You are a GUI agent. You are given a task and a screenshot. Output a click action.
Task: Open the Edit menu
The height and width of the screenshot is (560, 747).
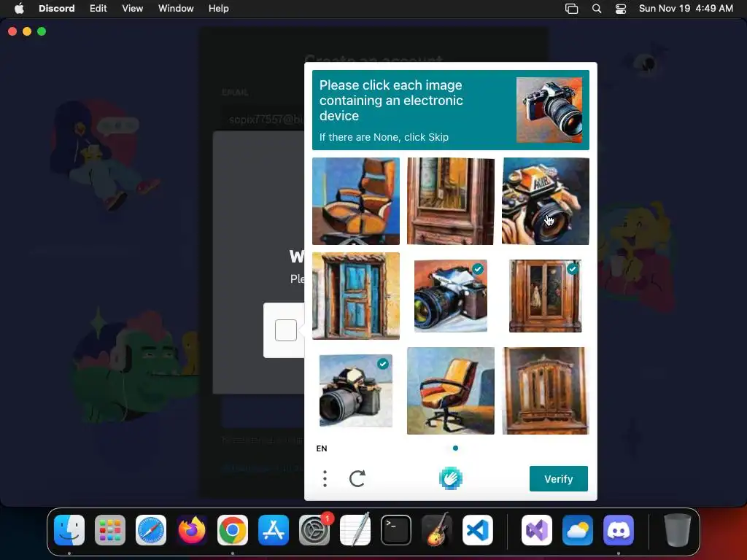98,9
